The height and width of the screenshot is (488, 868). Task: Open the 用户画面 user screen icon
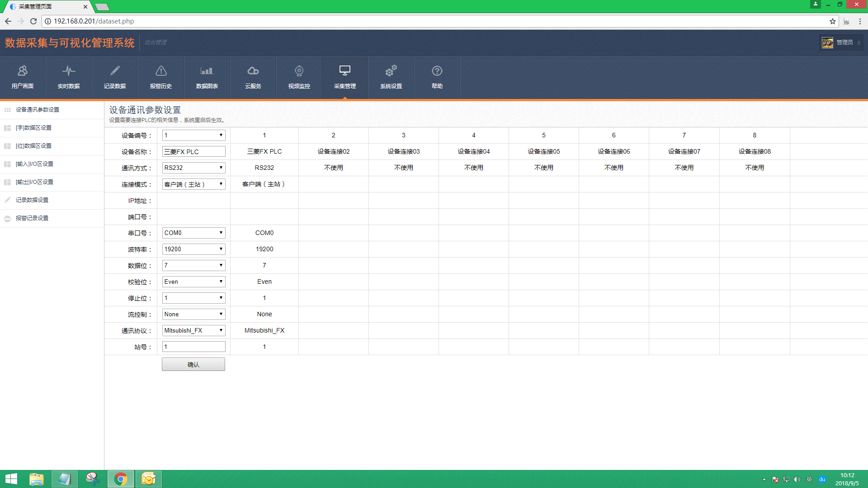(23, 71)
